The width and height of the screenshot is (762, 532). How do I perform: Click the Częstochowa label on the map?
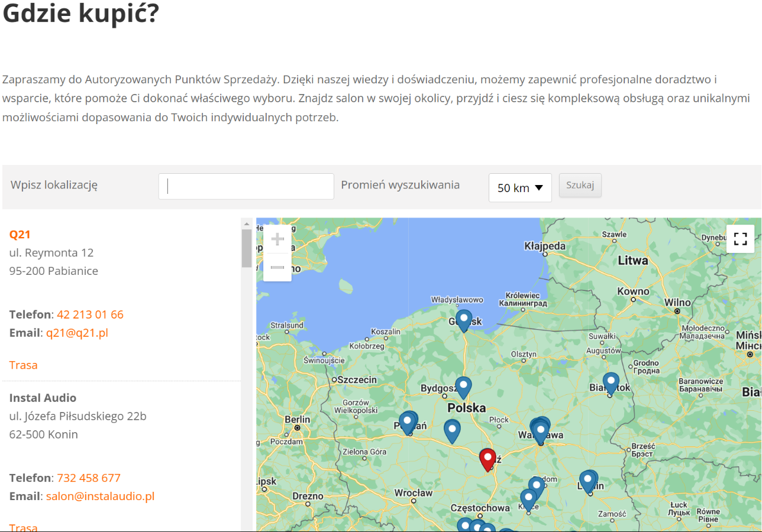(480, 508)
